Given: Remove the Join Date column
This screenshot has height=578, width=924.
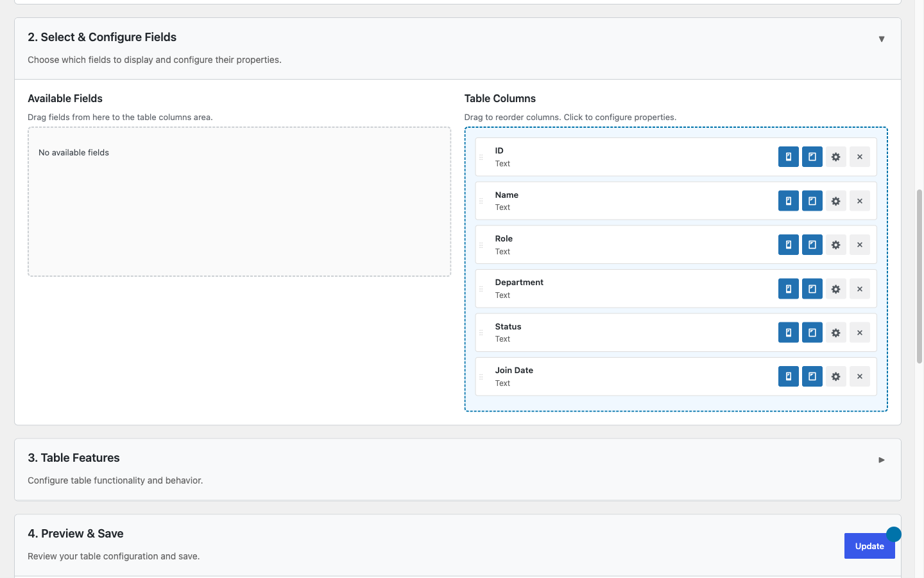Looking at the screenshot, I should pos(859,376).
